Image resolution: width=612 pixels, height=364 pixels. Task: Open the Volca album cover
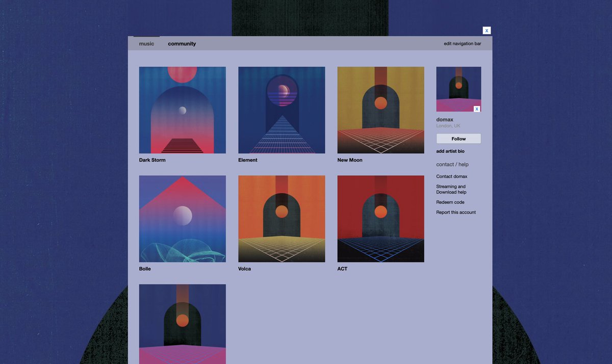point(282,219)
